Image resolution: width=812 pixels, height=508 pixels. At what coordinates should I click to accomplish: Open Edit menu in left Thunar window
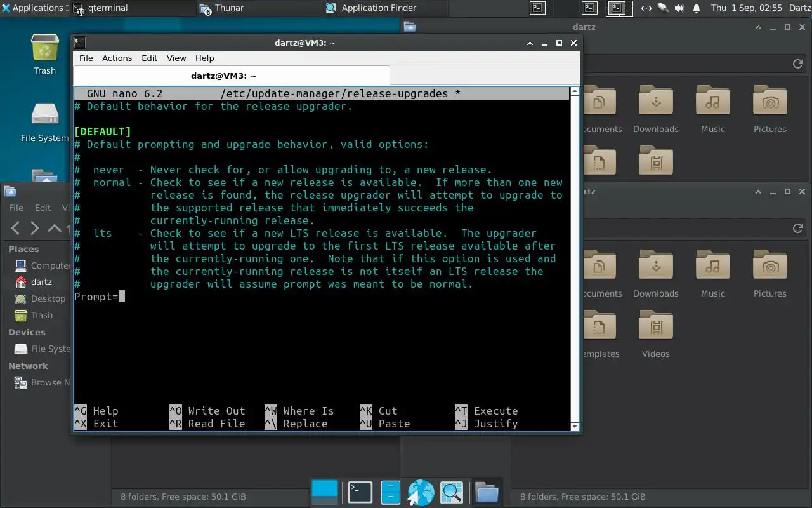43,208
